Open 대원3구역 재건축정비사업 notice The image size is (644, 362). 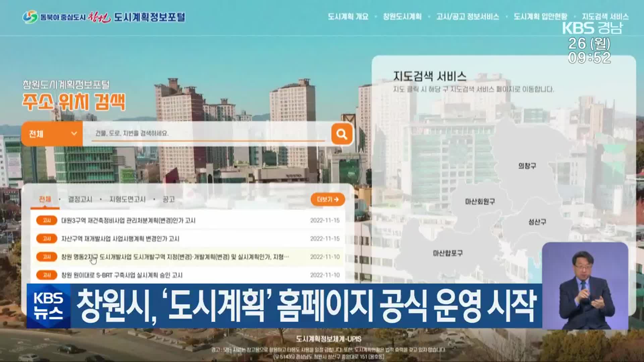[x=128, y=220]
